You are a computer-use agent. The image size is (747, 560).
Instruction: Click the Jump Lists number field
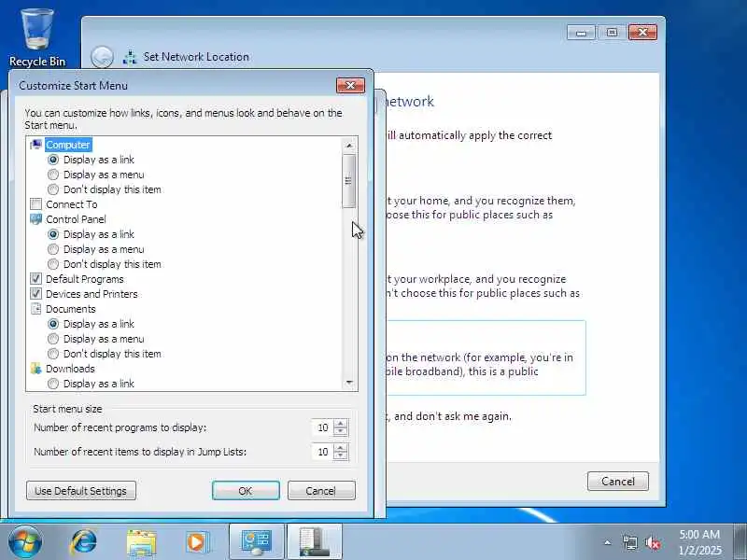point(322,452)
